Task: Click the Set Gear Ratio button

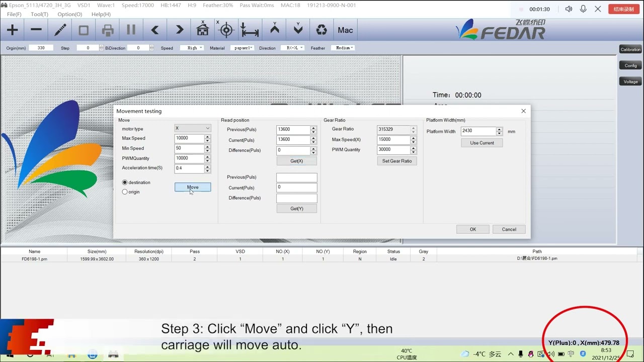Action: [x=397, y=161]
